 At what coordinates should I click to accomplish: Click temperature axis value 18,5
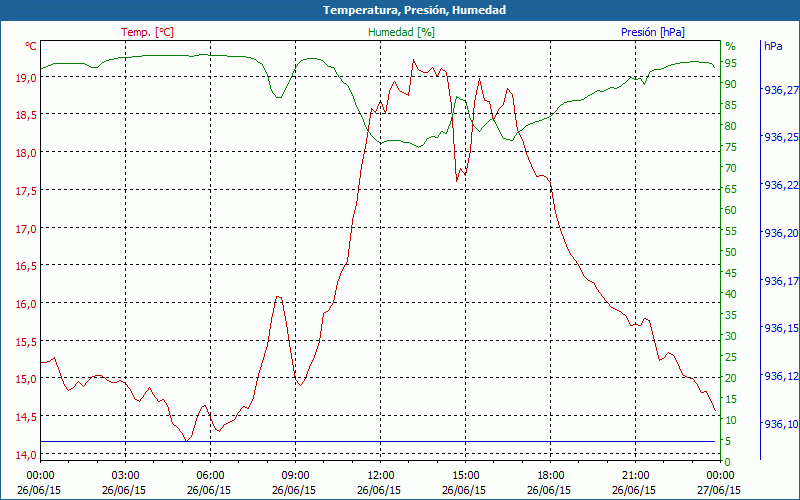tap(26, 115)
